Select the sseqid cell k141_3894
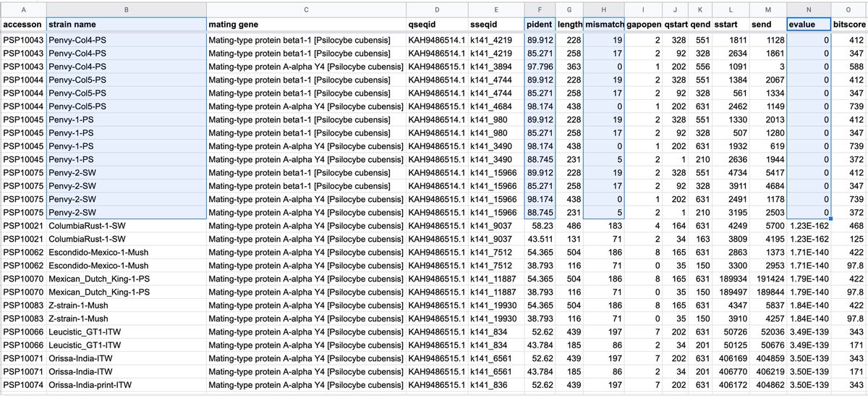The width and height of the screenshot is (868, 396). 496,67
